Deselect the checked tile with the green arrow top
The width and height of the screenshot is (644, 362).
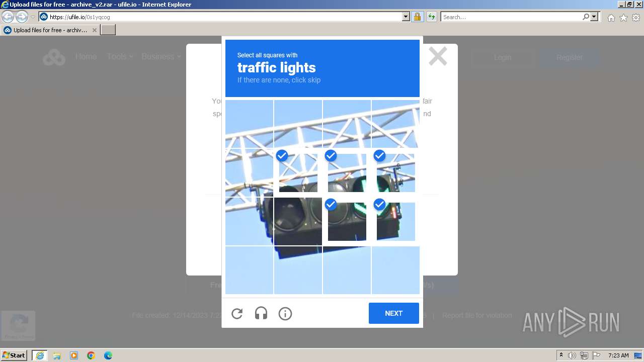[395, 172]
